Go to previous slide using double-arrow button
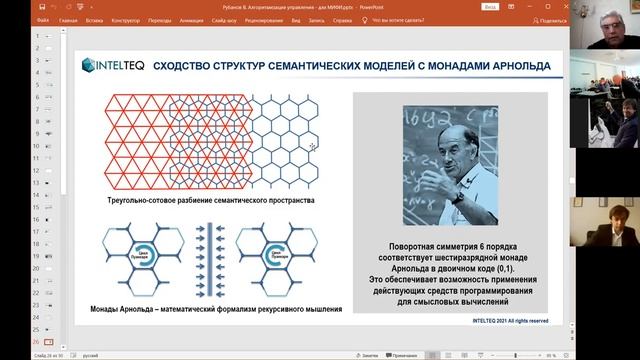The image size is (640, 360). pyautogui.click(x=572, y=332)
